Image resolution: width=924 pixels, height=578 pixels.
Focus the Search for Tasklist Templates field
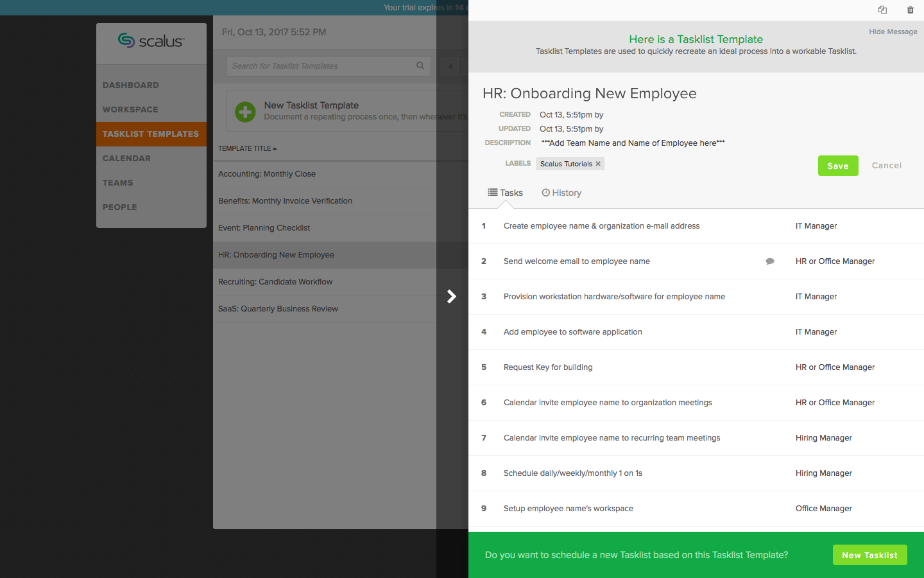coord(321,66)
